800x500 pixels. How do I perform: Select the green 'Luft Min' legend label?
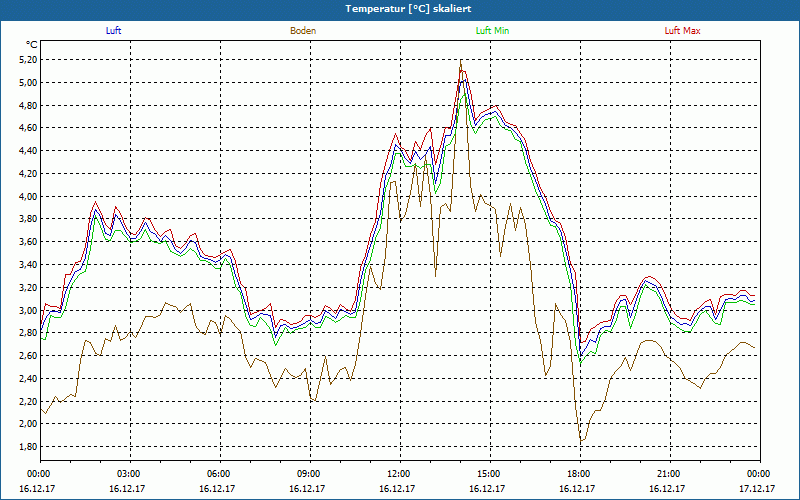(492, 31)
